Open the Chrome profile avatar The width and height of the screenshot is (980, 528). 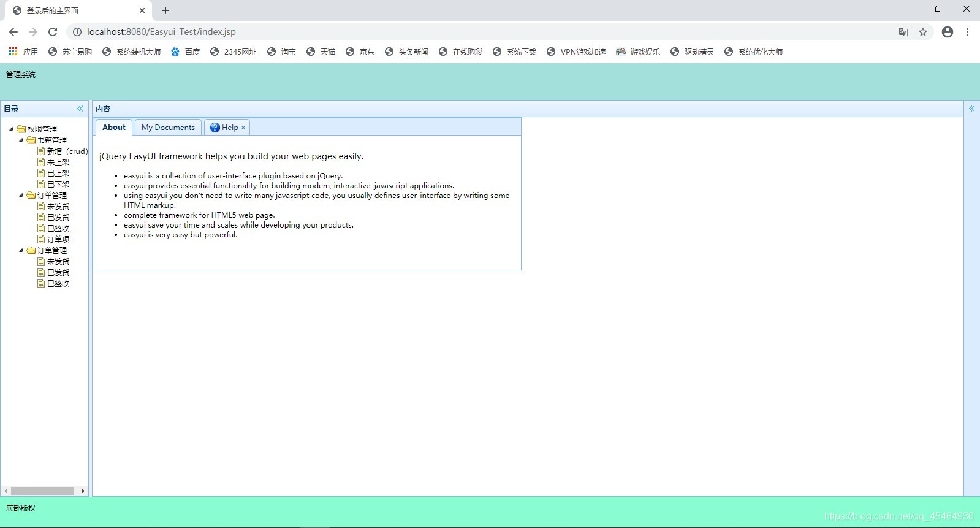tap(948, 32)
